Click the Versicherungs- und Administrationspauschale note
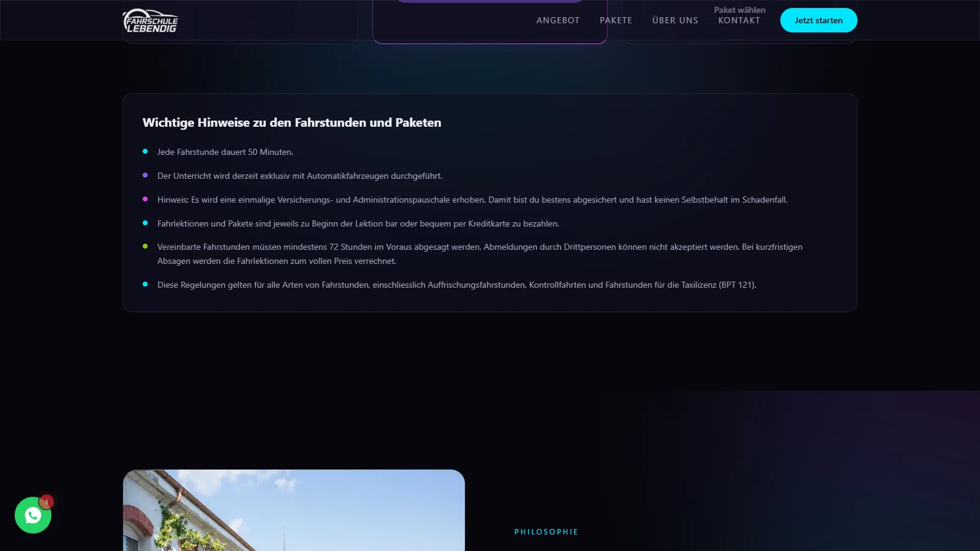The width and height of the screenshot is (980, 551). tap(472, 200)
